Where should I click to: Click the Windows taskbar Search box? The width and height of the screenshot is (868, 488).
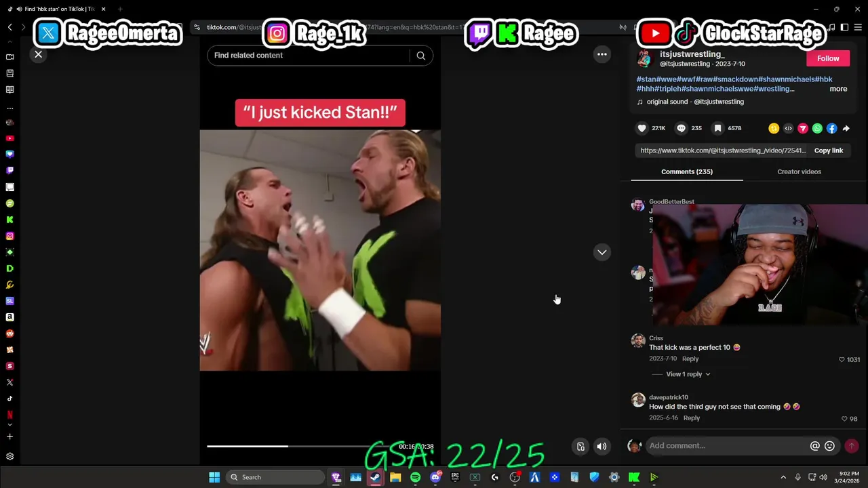pos(275,477)
